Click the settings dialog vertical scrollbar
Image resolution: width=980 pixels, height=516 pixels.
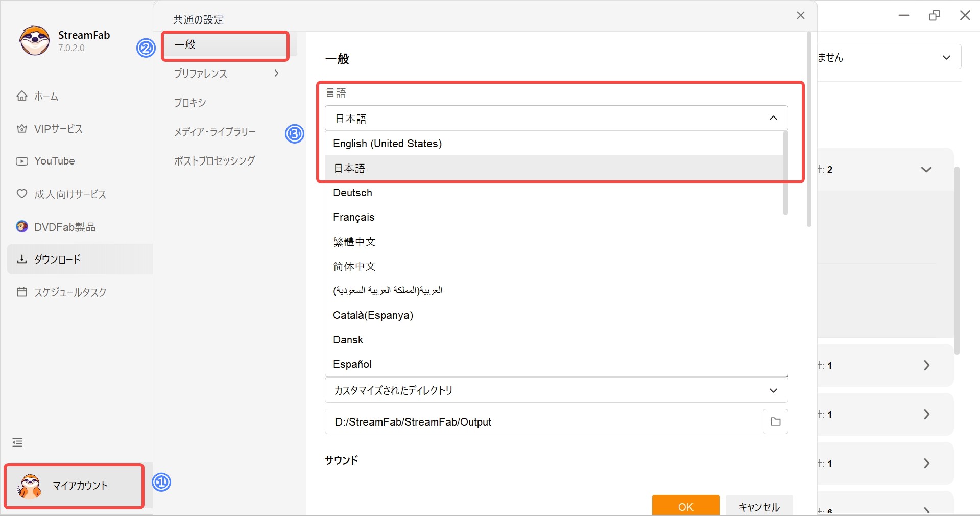pos(808,129)
